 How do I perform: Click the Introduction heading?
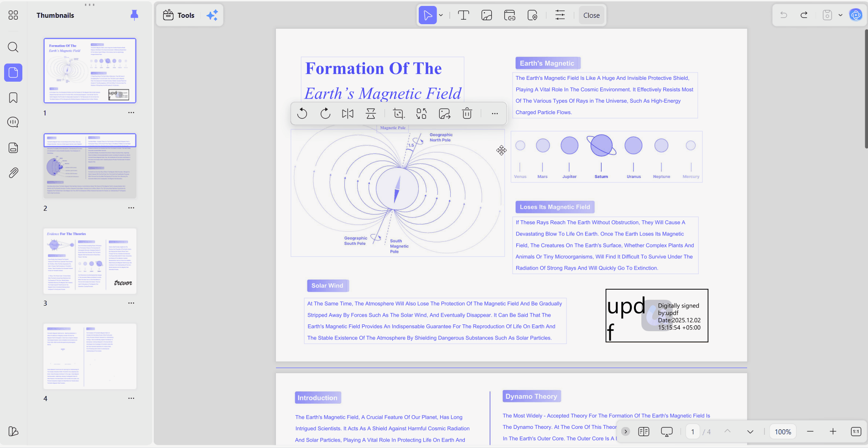point(317,398)
